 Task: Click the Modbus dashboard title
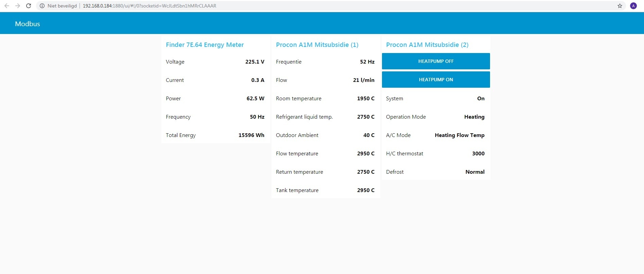[x=28, y=24]
